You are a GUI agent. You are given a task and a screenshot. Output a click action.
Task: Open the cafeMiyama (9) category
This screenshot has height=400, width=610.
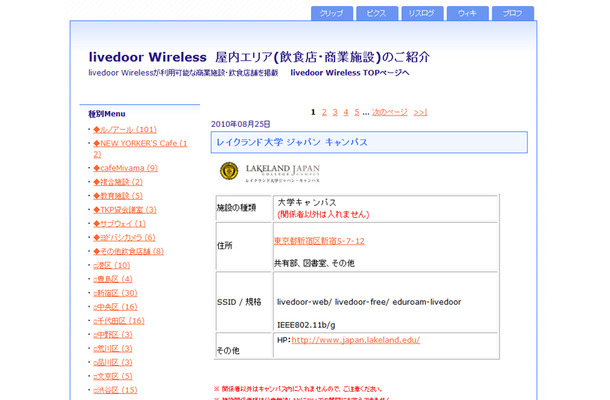coord(125,168)
